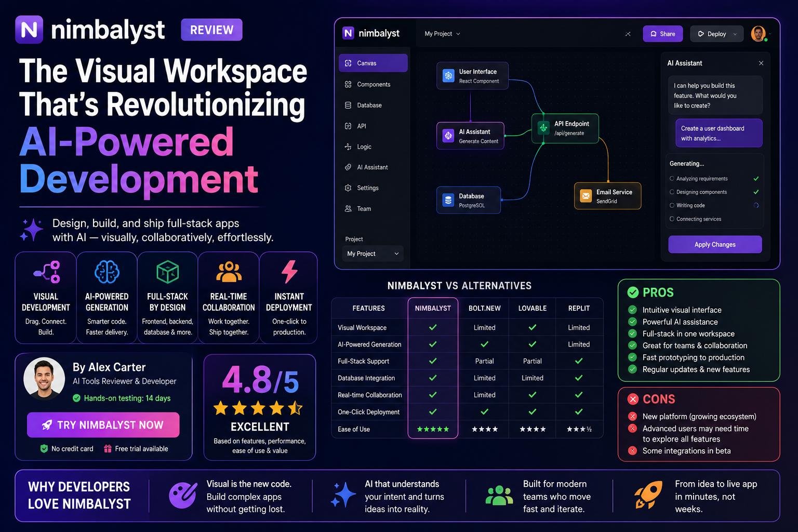The height and width of the screenshot is (532, 798).
Task: Click the TRY NIMBALYST NOW button
Action: tap(103, 425)
